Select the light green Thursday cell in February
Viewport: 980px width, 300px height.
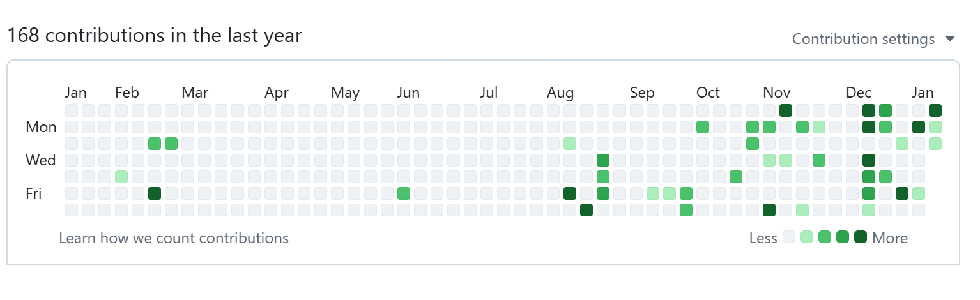click(x=121, y=176)
